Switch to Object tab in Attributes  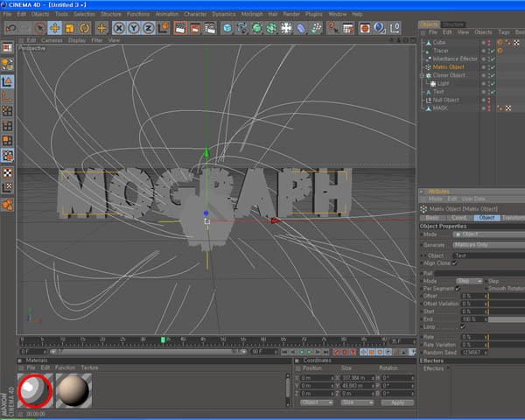point(486,218)
